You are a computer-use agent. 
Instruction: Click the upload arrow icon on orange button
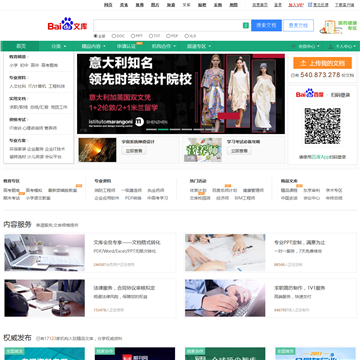point(303,63)
